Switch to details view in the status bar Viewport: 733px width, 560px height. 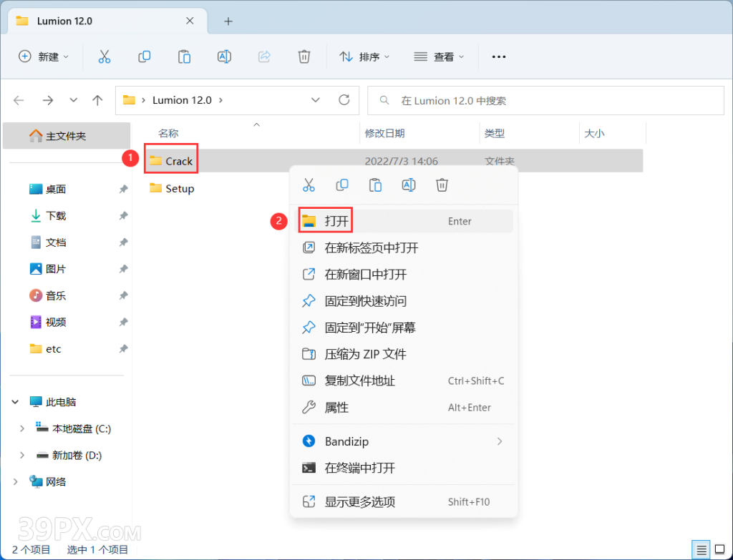700,548
